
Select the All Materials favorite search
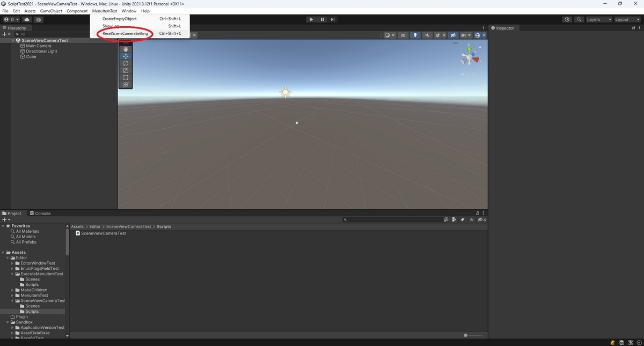coord(27,231)
